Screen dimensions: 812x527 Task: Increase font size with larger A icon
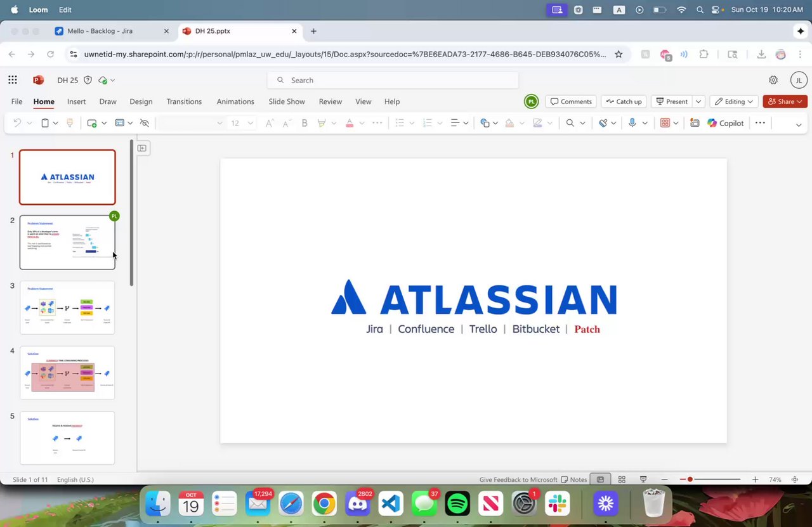tap(270, 123)
